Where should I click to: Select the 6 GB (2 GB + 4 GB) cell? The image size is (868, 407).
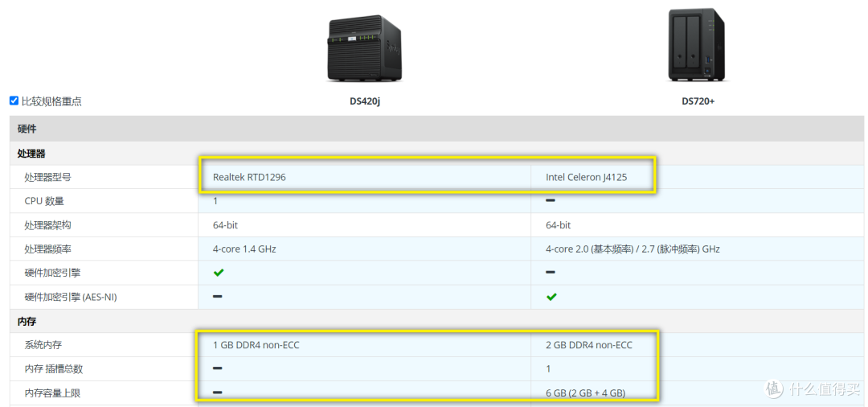(x=585, y=393)
